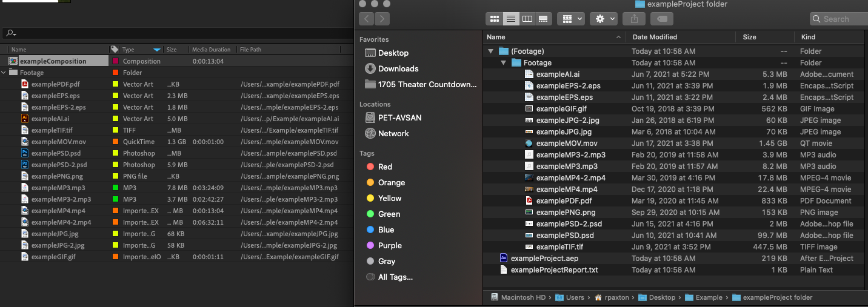Click exampleProjectReport.txt document icon in Finder

(504, 269)
